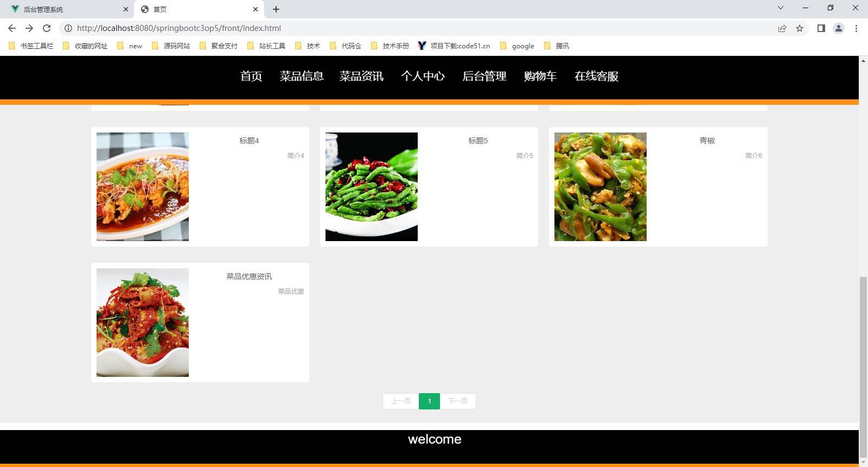This screenshot has width=868, height=467.
Task: Go back with the browser back arrow
Action: pos(12,28)
